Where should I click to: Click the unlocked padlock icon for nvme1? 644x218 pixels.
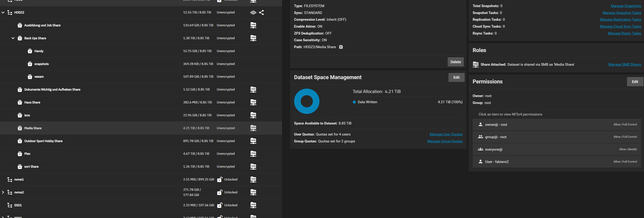tap(220, 179)
